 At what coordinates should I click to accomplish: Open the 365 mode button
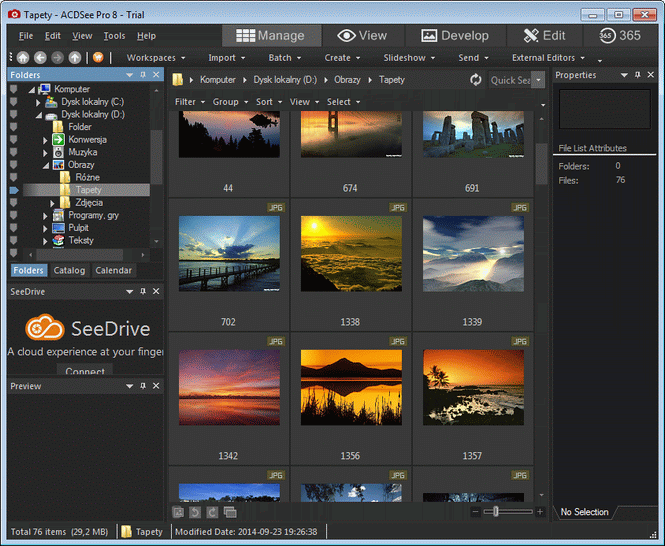point(620,36)
